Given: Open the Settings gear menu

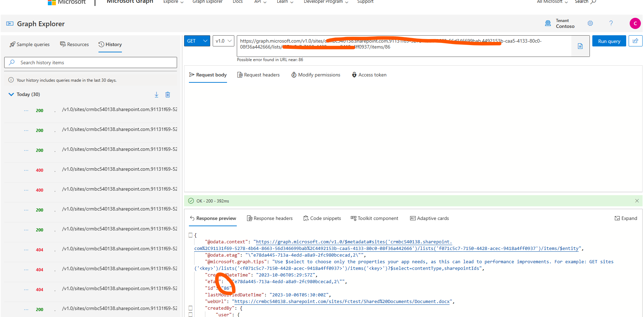Looking at the screenshot, I should tap(590, 23).
